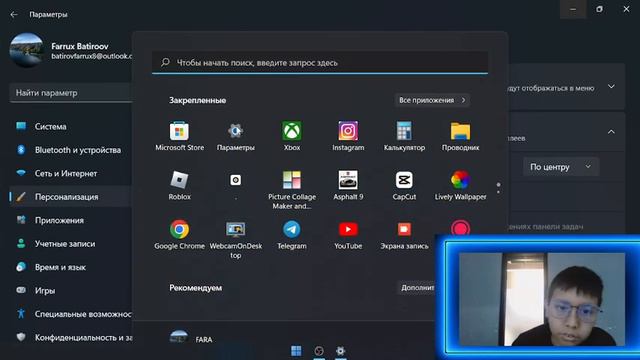Open Конфиденциальность и защита settings

point(70,338)
